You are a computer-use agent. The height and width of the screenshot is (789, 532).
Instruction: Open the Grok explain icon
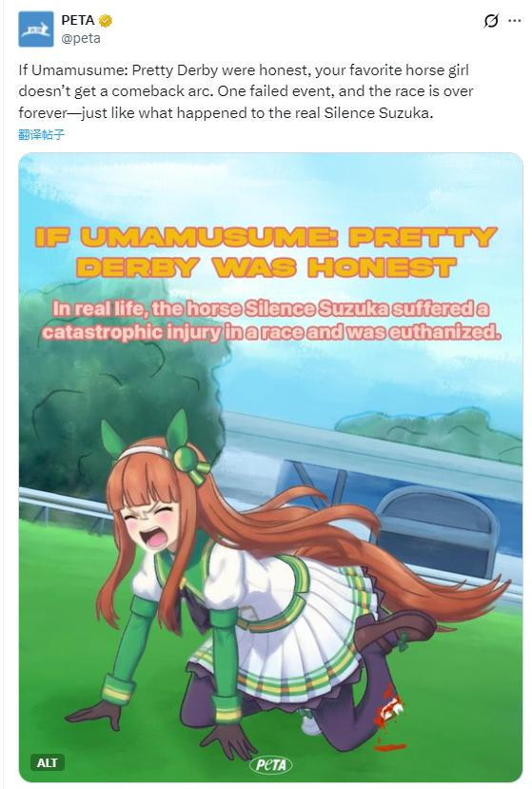click(x=491, y=21)
